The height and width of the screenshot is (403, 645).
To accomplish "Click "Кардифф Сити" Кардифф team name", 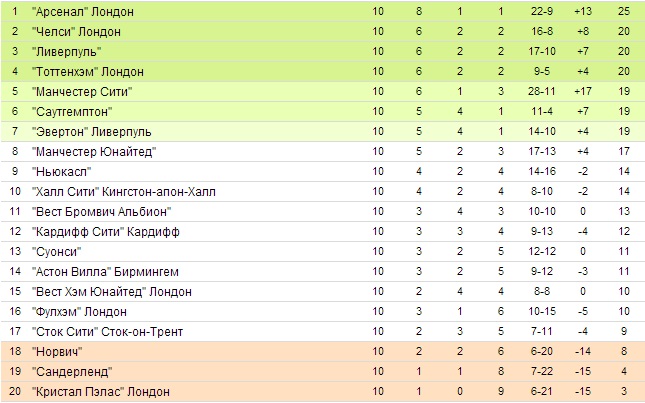I will pyautogui.click(x=106, y=232).
